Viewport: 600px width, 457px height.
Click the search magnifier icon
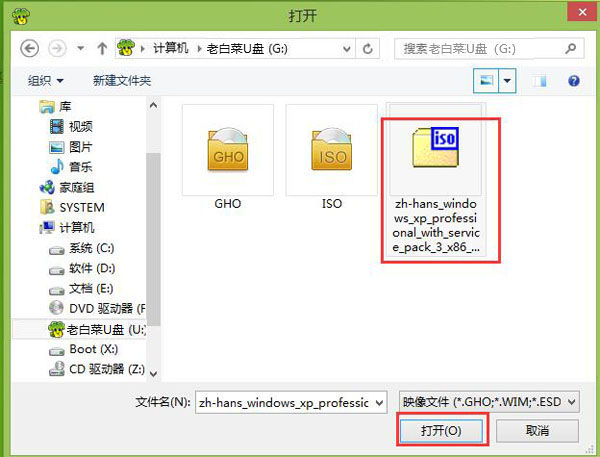click(x=571, y=49)
